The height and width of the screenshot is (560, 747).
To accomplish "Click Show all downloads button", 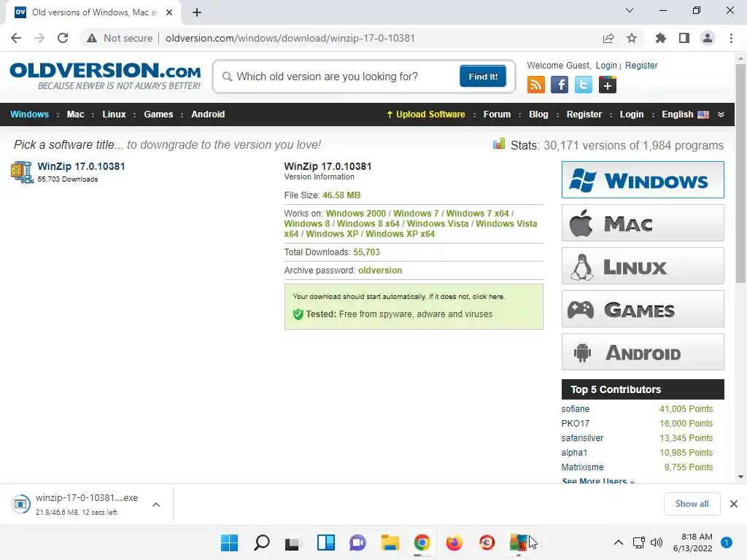I will [x=692, y=504].
